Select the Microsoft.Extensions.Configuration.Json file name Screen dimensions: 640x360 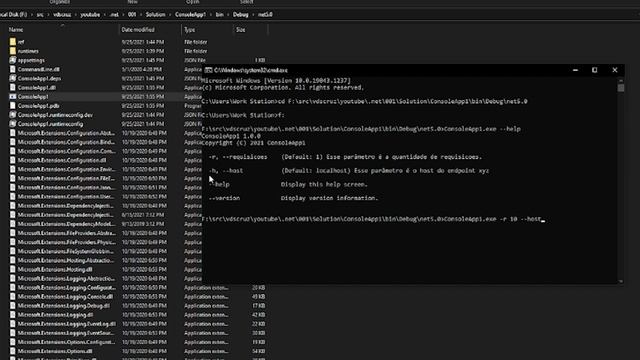66,187
